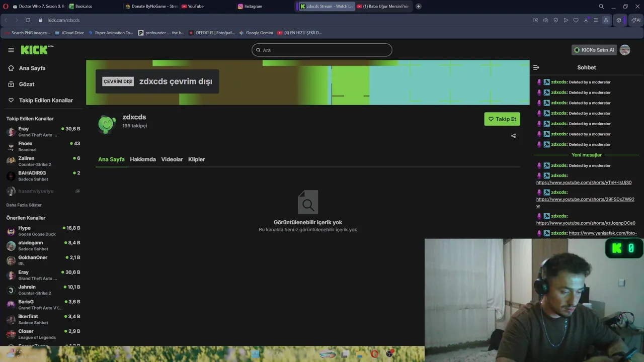Open the zdxcds channel avatar
The width and height of the screenshot is (644, 362).
pyautogui.click(x=107, y=124)
